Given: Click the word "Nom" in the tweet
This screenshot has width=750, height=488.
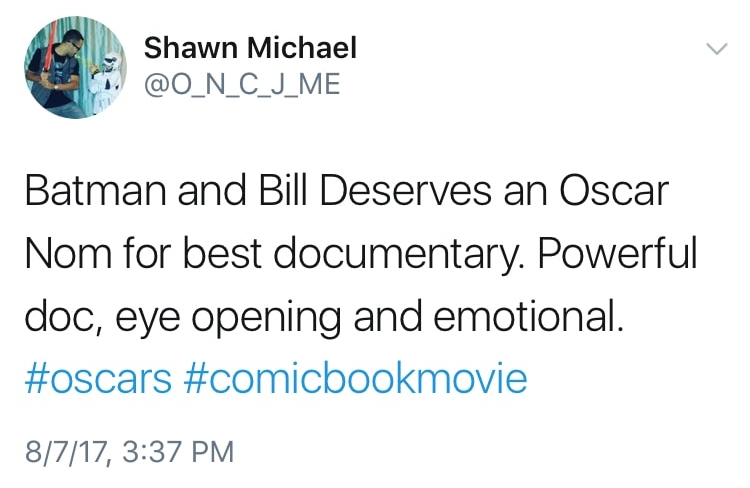Looking at the screenshot, I should (64, 255).
